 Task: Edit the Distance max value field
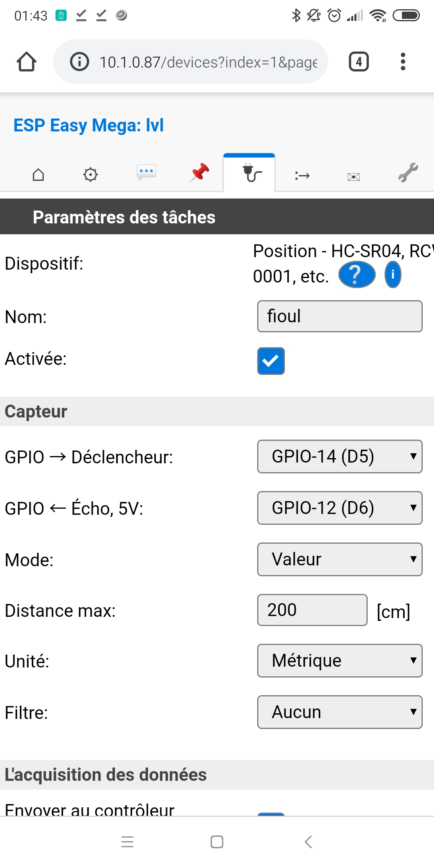pyautogui.click(x=312, y=610)
